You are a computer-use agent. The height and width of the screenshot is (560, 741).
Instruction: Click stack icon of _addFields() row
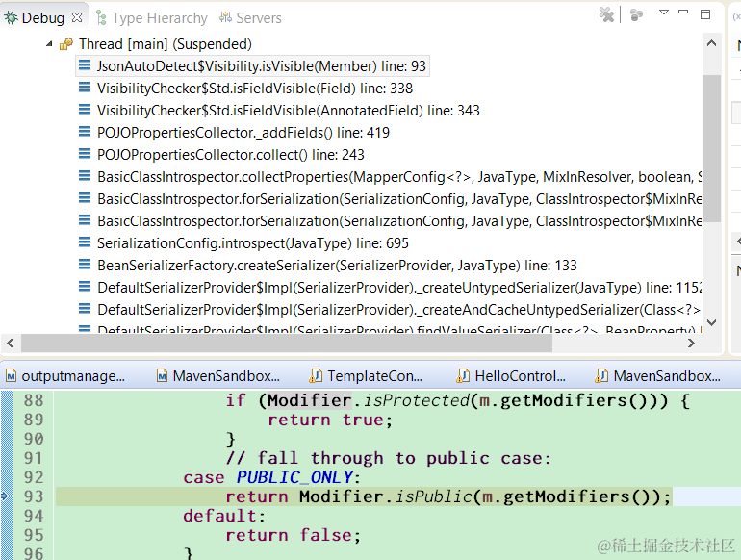click(x=85, y=132)
